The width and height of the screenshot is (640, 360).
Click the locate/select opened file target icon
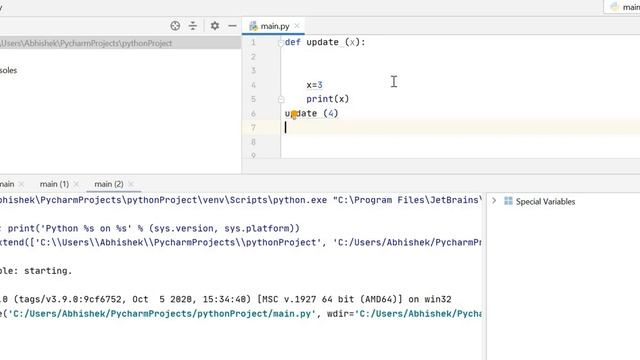[175, 26]
